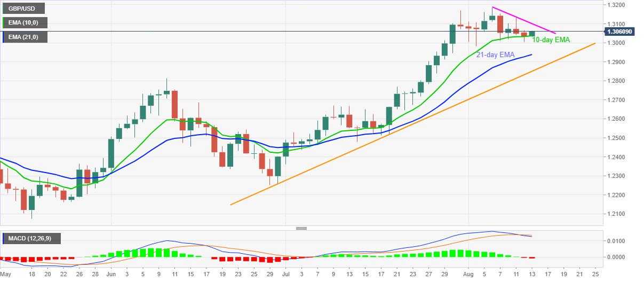Click the 25 date label on time axis

595,273
